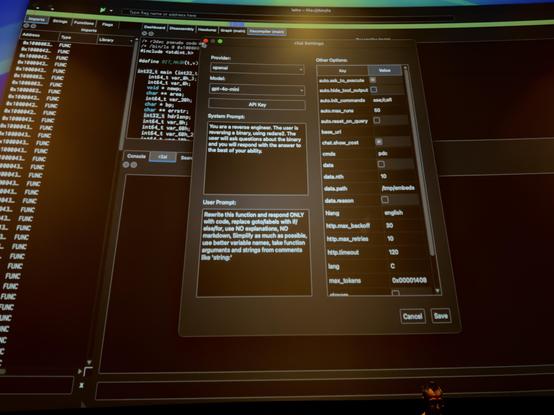The width and height of the screenshot is (554, 415).
Task: Open the Hexdump tab
Action: click(x=207, y=30)
